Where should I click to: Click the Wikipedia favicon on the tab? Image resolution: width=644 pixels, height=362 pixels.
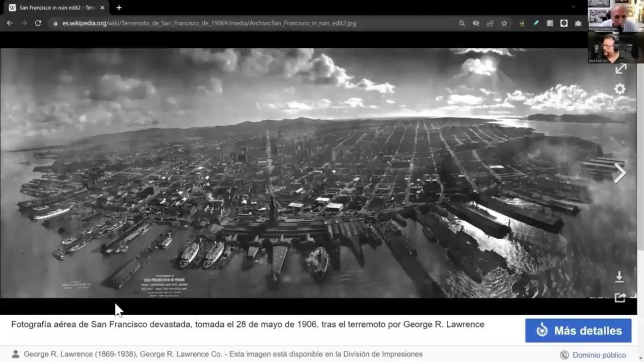coord(13,8)
